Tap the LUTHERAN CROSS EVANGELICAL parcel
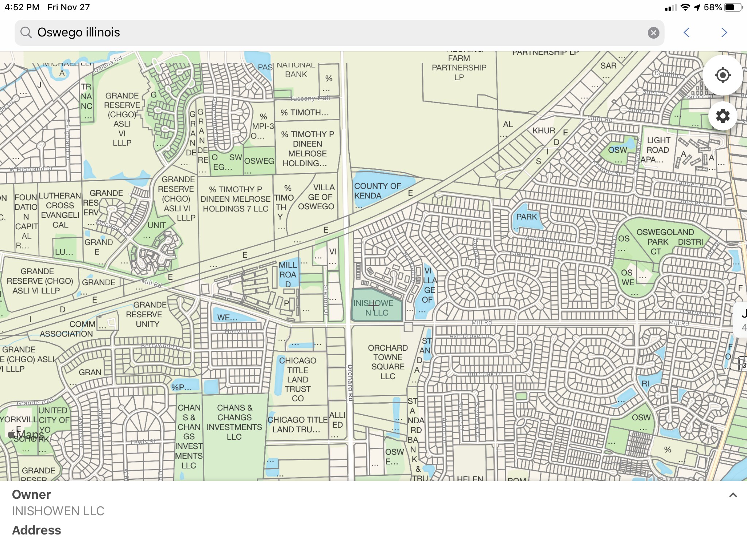This screenshot has height=560, width=747. (x=60, y=210)
